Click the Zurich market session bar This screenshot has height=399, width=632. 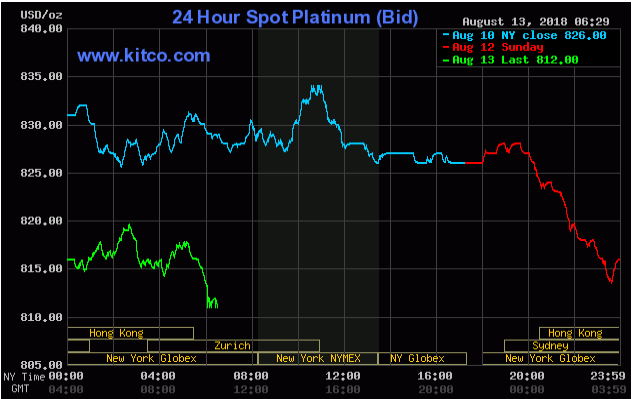pyautogui.click(x=233, y=346)
